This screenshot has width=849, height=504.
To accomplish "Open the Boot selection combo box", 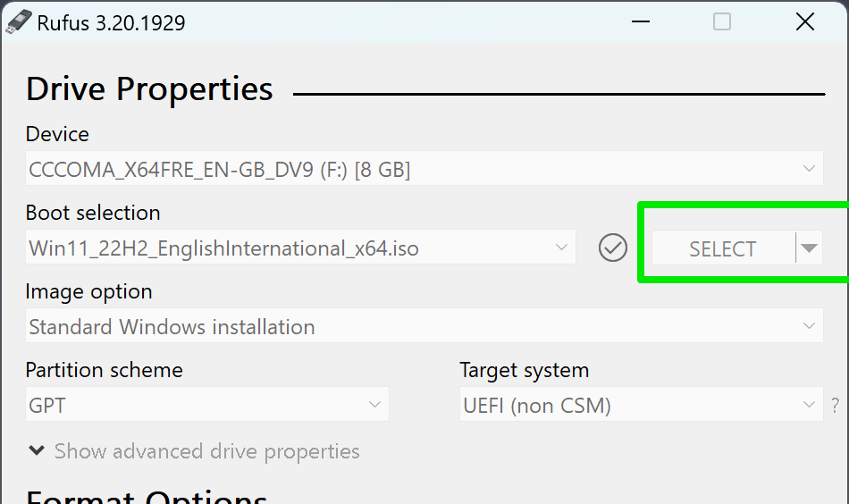I will (x=301, y=248).
